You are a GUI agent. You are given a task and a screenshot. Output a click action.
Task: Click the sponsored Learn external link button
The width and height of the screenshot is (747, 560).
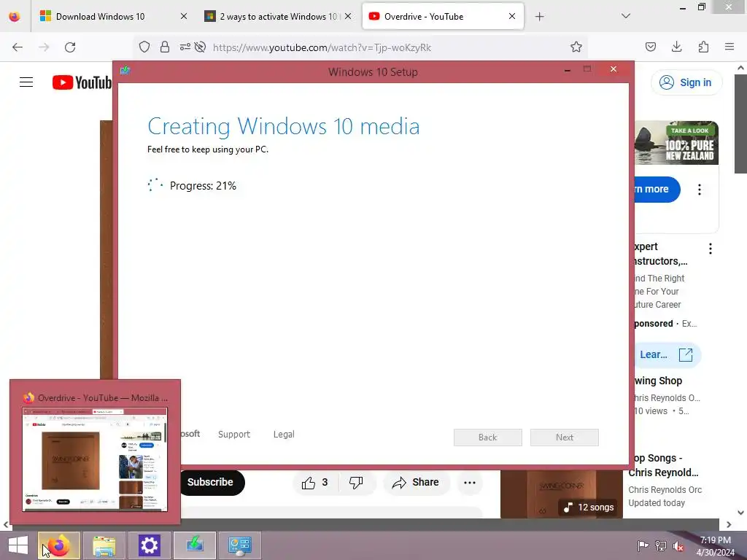(x=667, y=355)
